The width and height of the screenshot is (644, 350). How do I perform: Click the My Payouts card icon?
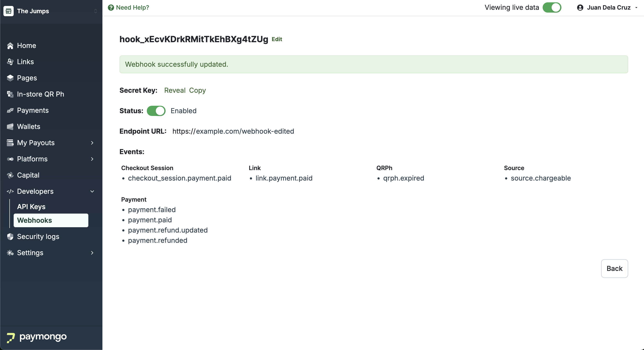pyautogui.click(x=10, y=143)
